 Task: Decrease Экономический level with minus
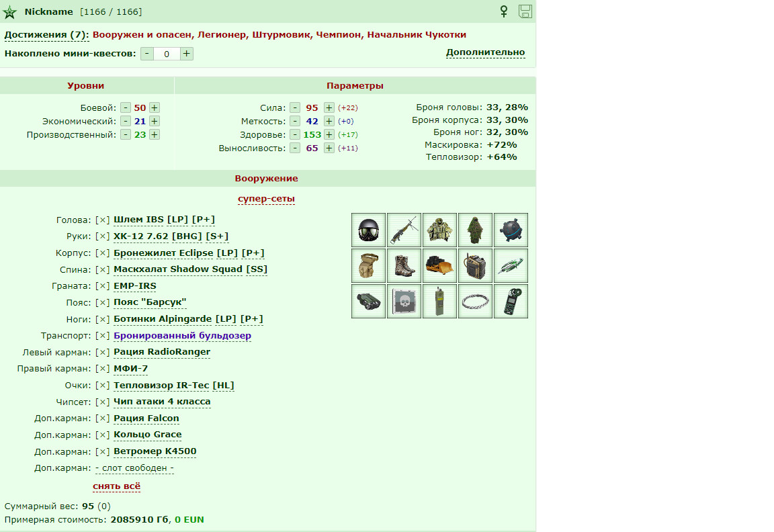coord(126,121)
